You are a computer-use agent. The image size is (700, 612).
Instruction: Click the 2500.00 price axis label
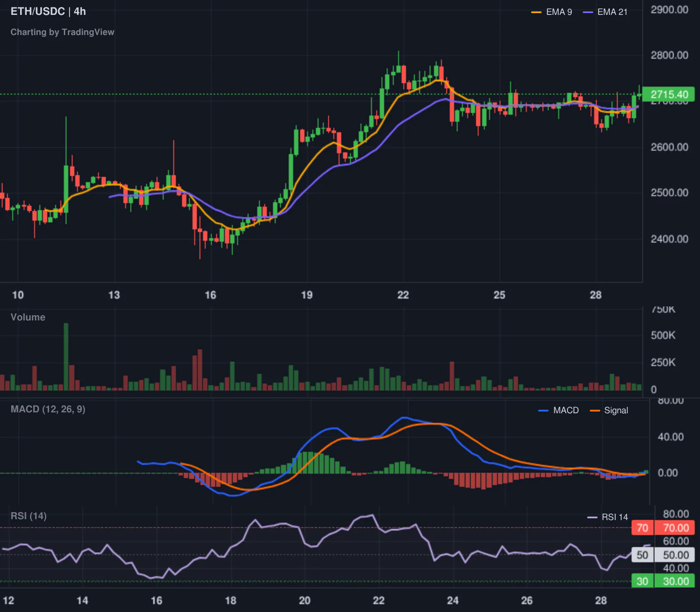[669, 193]
